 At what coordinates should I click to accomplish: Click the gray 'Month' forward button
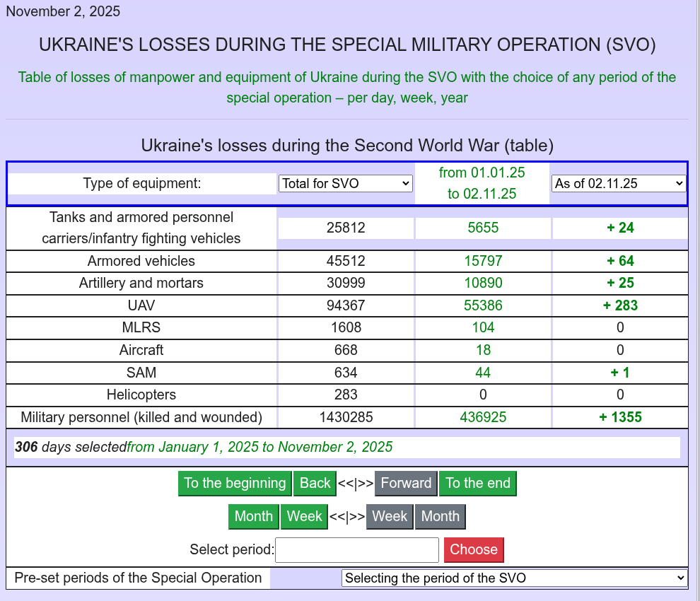click(441, 517)
